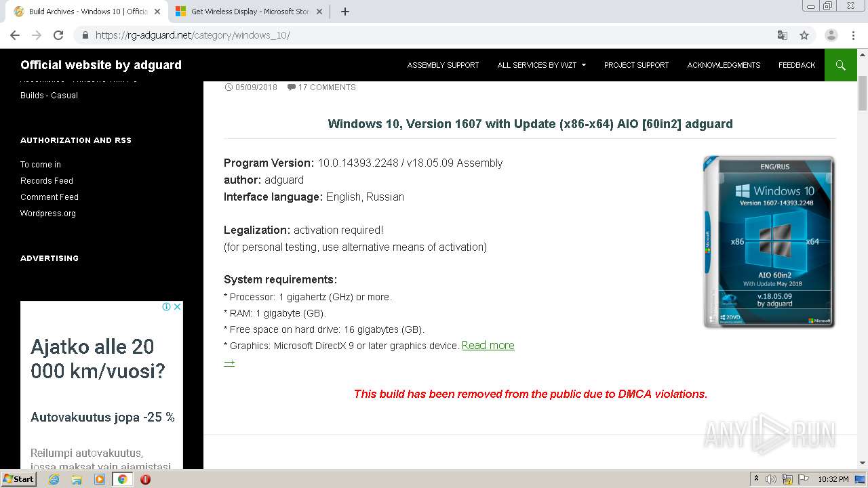The width and height of the screenshot is (868, 488).
Task: Close the Get Wireless Display tab
Action: [x=319, y=12]
